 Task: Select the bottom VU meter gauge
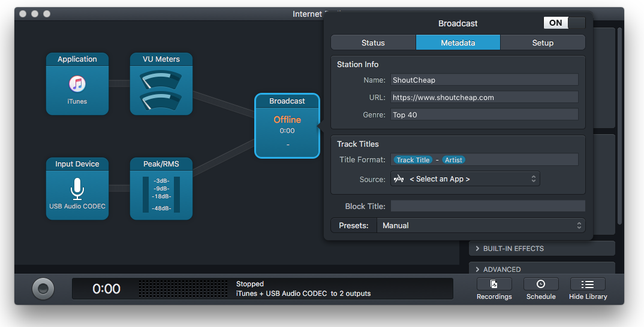tap(161, 101)
